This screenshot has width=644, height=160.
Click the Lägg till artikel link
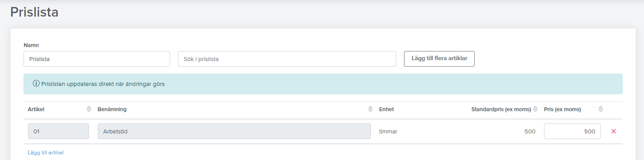[46, 153]
